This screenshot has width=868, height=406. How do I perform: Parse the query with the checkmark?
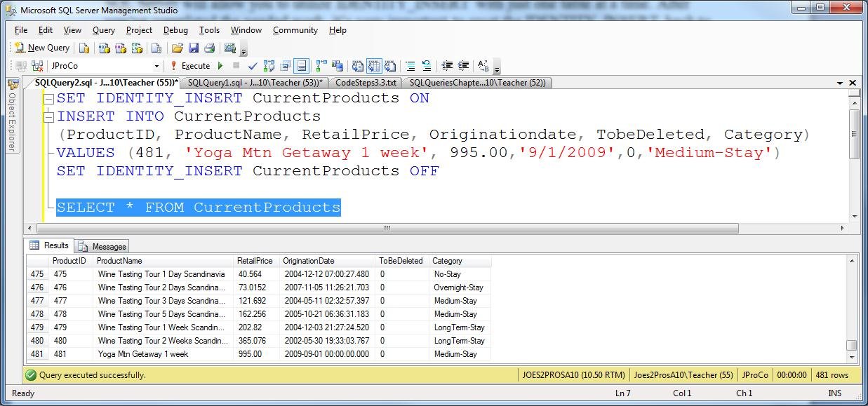(253, 66)
